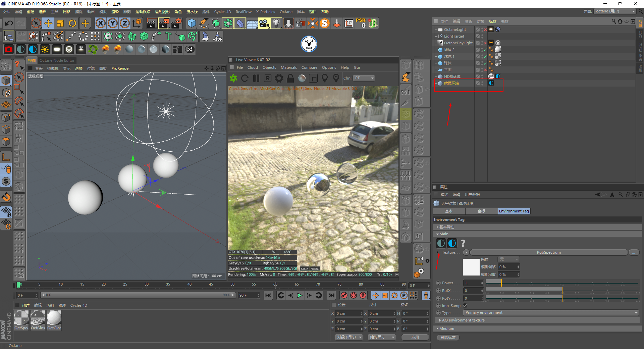Click ProRender in viewport menu
Screen dimensions: 644x349
(x=120, y=68)
